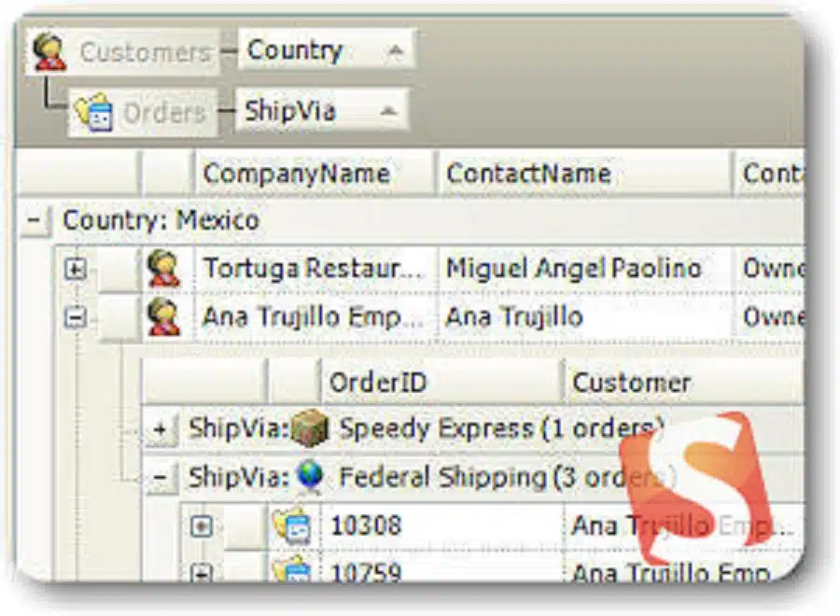Collapse the Ana Trujillo customer row
The image size is (840, 616).
(75, 317)
